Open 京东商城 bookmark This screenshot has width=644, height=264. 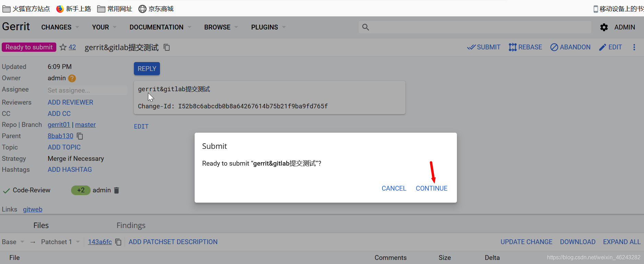(156, 9)
